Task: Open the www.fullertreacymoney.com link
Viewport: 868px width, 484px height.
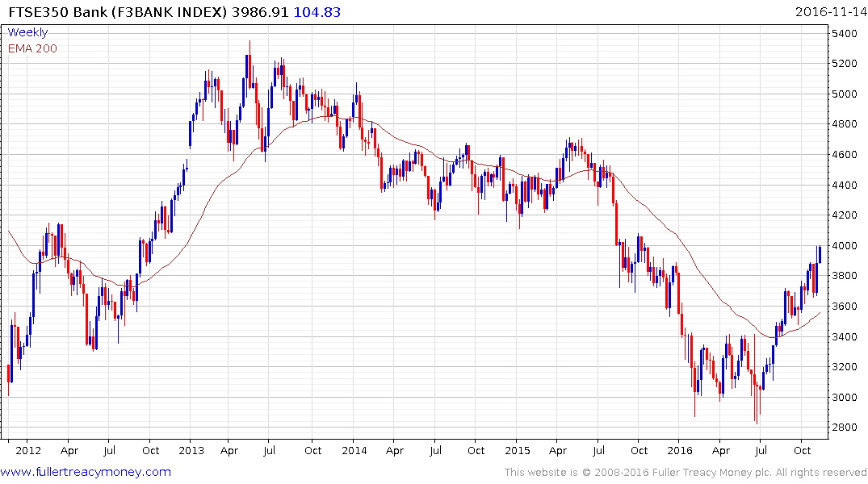Action: tap(86, 472)
